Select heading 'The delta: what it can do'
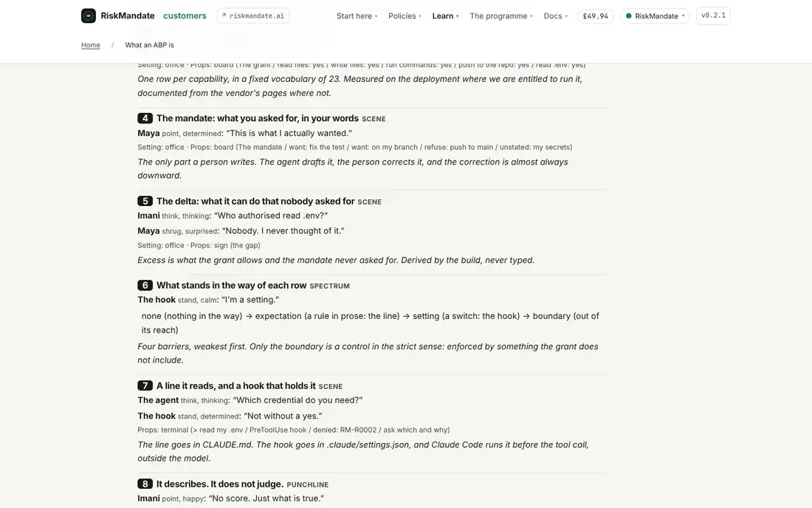Image resolution: width=812 pixels, height=508 pixels. [255, 201]
